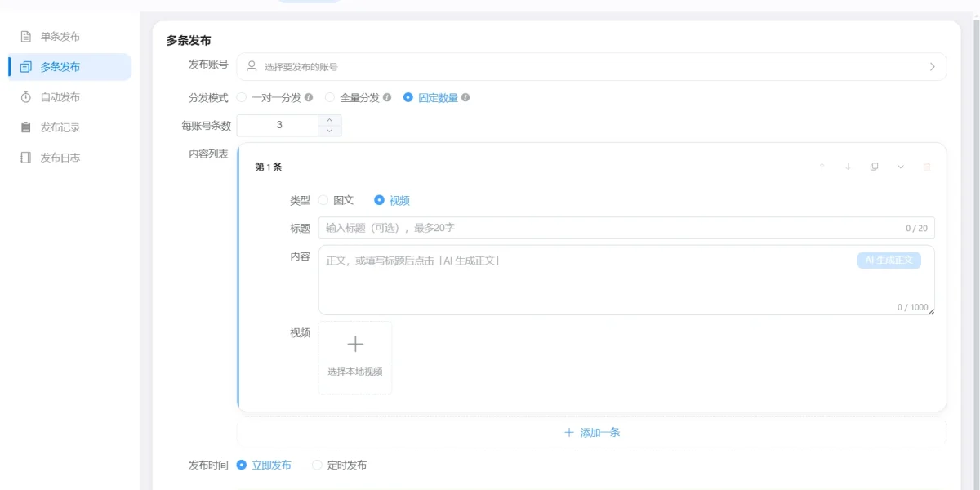This screenshot has width=980, height=490.
Task: Click the 标题 title input field
Action: [626, 228]
